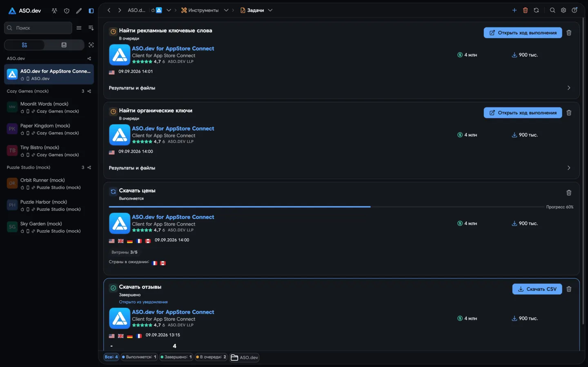Filter by 'Выполняется: 1' status chip

pos(139,357)
